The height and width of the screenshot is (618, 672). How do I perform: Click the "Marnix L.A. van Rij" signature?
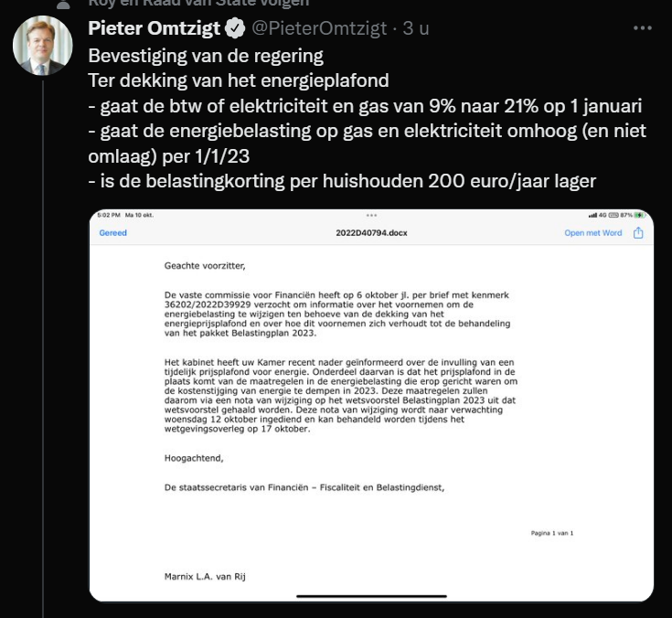point(205,577)
